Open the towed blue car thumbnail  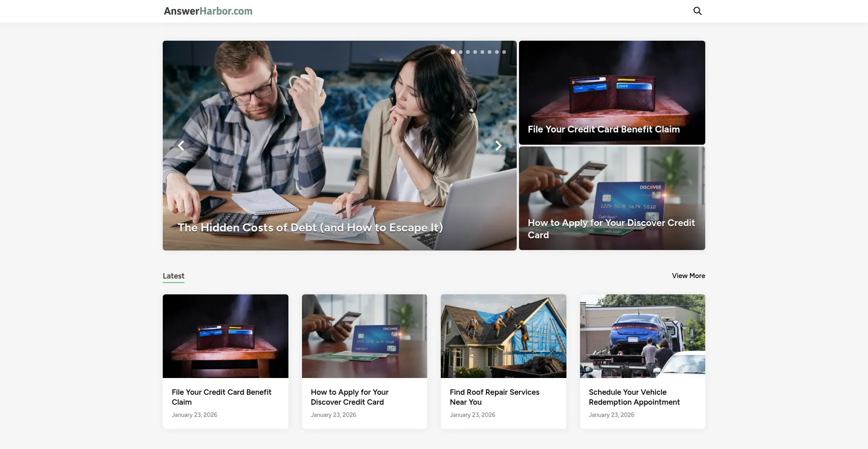click(x=642, y=336)
